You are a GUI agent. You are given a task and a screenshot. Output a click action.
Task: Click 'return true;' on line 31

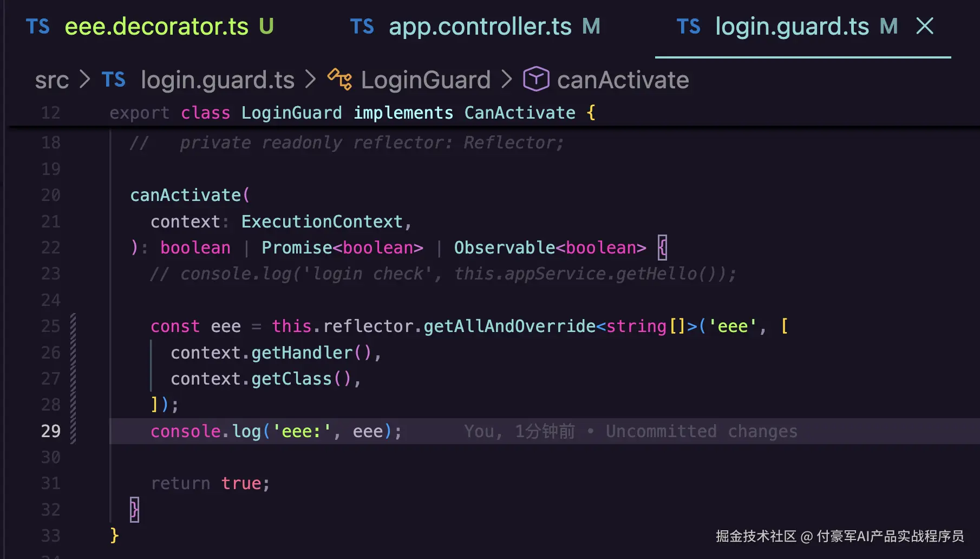pyautogui.click(x=210, y=483)
